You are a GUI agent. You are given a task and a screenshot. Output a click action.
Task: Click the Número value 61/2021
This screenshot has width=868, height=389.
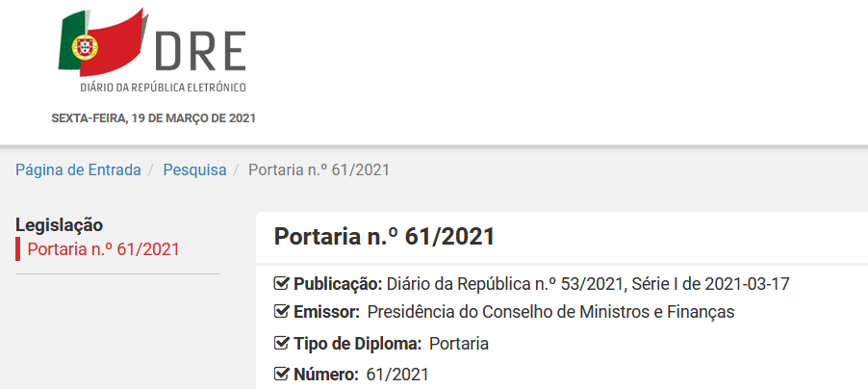pyautogui.click(x=397, y=375)
